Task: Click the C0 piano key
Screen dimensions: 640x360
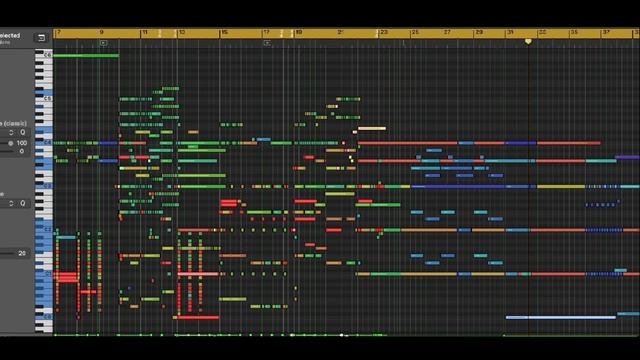Action: (44, 317)
